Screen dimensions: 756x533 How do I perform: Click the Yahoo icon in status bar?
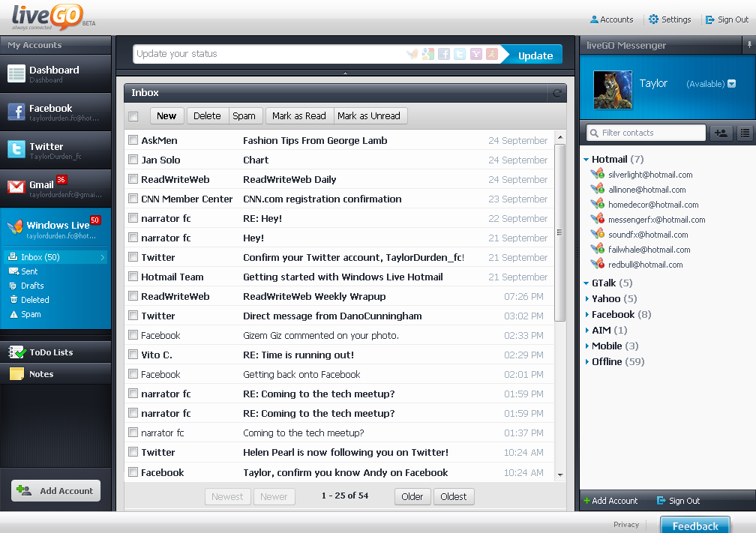[x=475, y=54]
